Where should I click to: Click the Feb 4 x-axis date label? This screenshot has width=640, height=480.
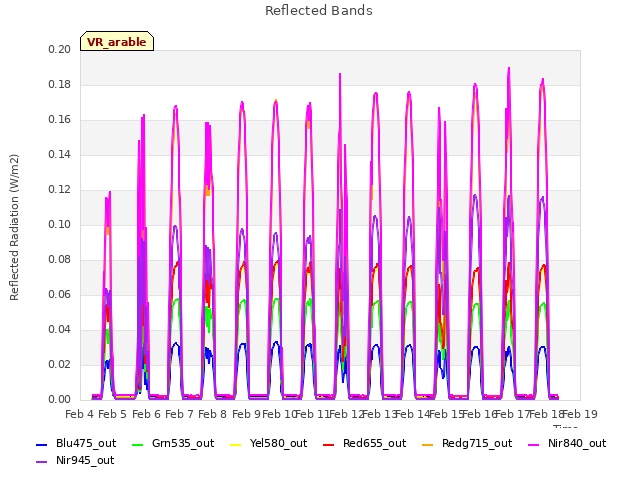coord(80,414)
